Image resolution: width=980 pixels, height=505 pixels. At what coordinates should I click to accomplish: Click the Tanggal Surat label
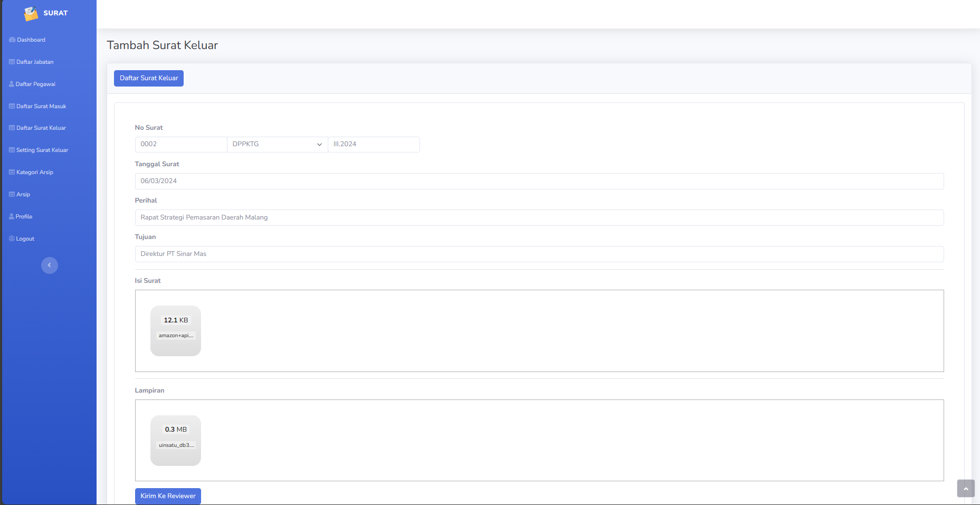coord(157,164)
